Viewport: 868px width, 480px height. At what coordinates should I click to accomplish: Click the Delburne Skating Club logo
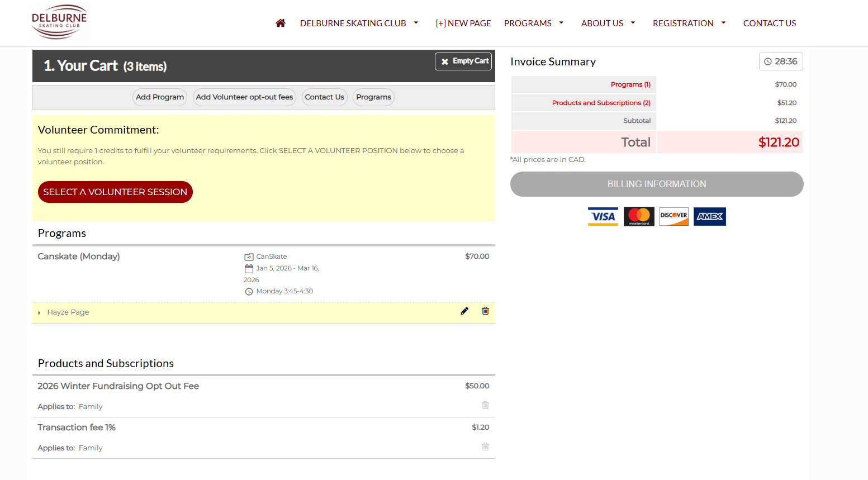pos(59,22)
